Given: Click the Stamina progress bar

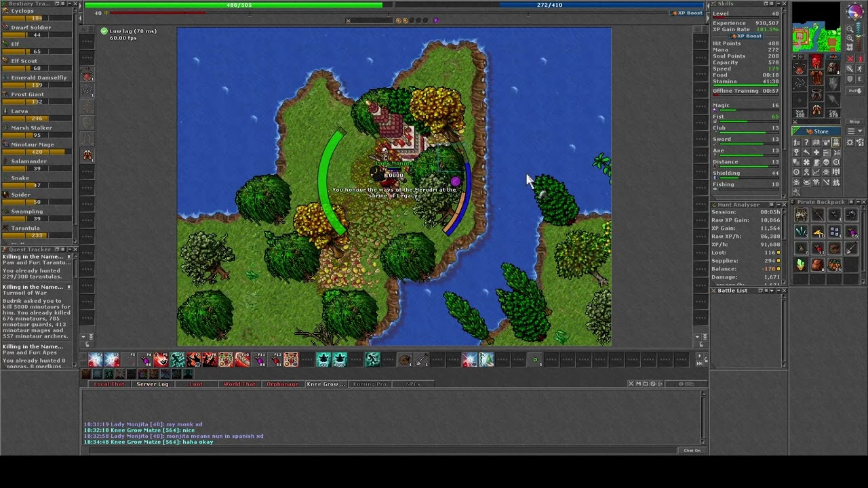Looking at the screenshot, I should click(745, 85).
